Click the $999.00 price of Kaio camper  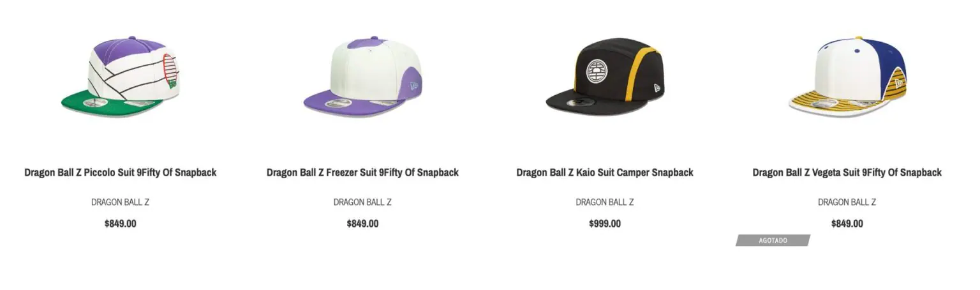(604, 224)
